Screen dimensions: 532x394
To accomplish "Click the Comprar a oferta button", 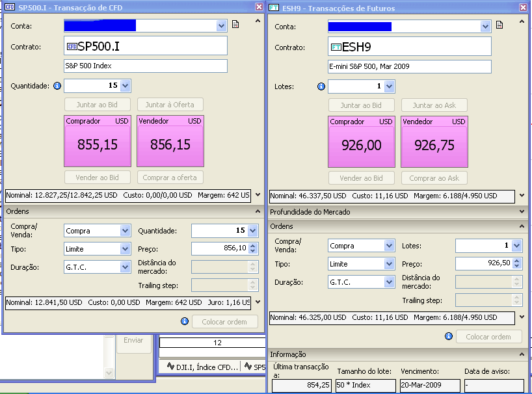I will 170,177.
